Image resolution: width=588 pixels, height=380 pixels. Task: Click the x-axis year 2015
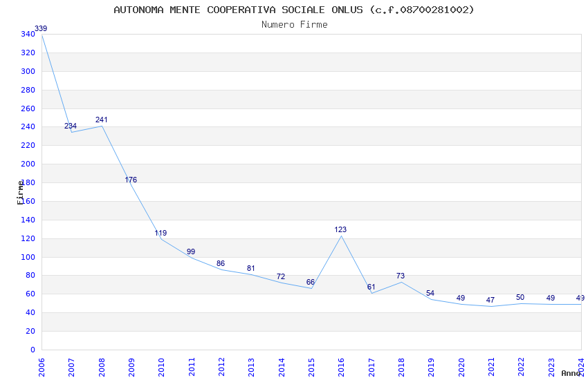[x=311, y=368]
